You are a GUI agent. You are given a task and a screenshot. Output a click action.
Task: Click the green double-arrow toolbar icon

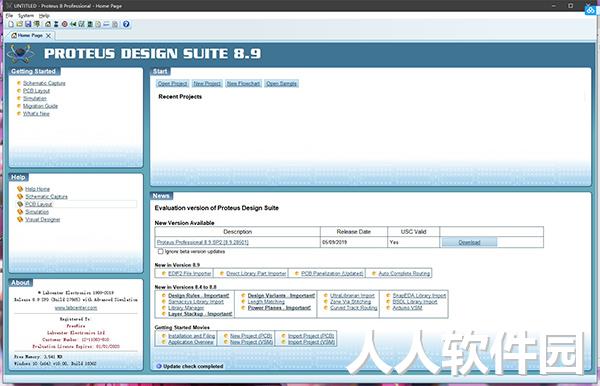pos(73,24)
